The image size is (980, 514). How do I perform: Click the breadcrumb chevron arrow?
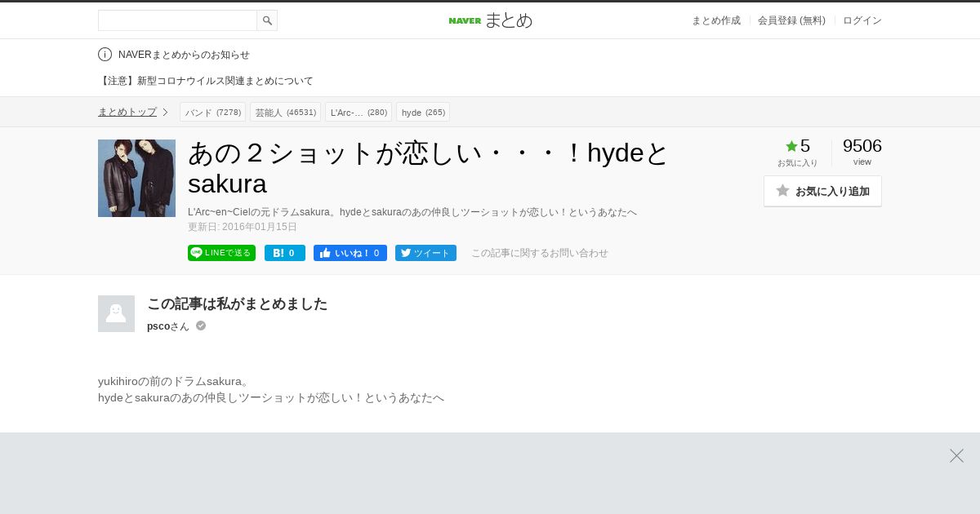pyautogui.click(x=165, y=112)
